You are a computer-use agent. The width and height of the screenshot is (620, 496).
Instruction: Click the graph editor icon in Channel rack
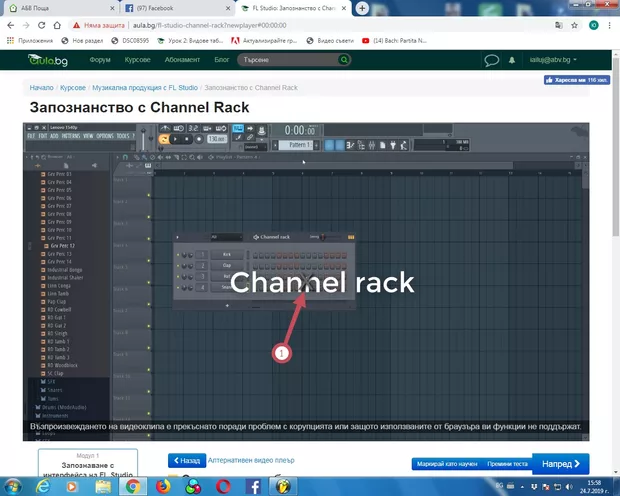click(x=351, y=237)
